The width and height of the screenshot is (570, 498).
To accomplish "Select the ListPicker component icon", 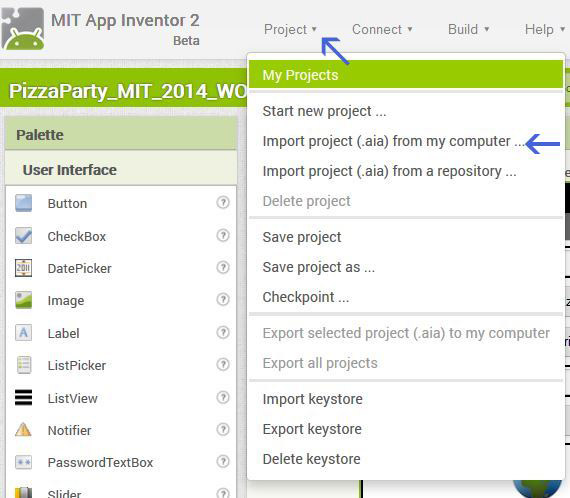I will [x=23, y=365].
